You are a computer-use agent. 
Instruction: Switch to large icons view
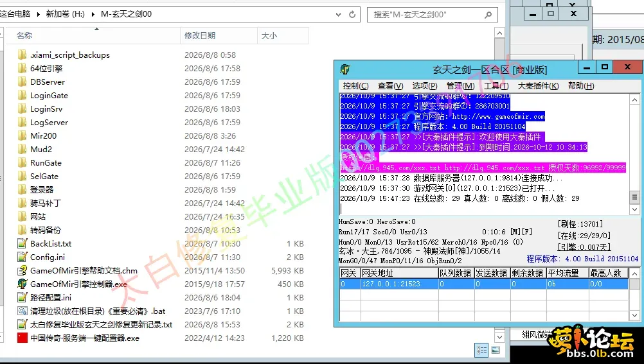click(496, 350)
